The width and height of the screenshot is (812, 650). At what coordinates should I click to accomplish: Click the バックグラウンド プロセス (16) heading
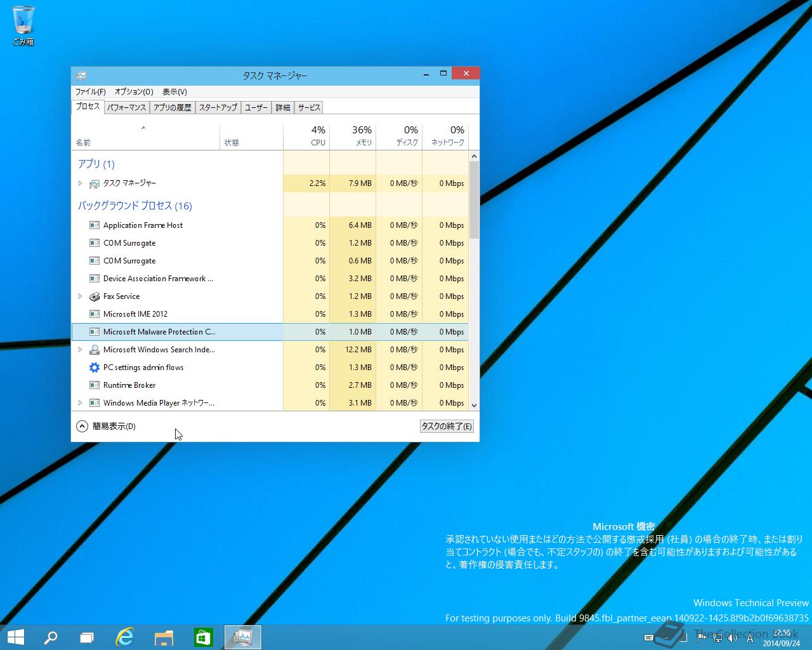pos(134,206)
